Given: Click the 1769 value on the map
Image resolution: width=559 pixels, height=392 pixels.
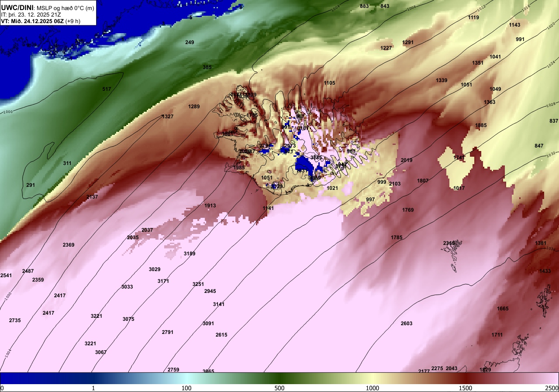Looking at the screenshot, I should [408, 210].
